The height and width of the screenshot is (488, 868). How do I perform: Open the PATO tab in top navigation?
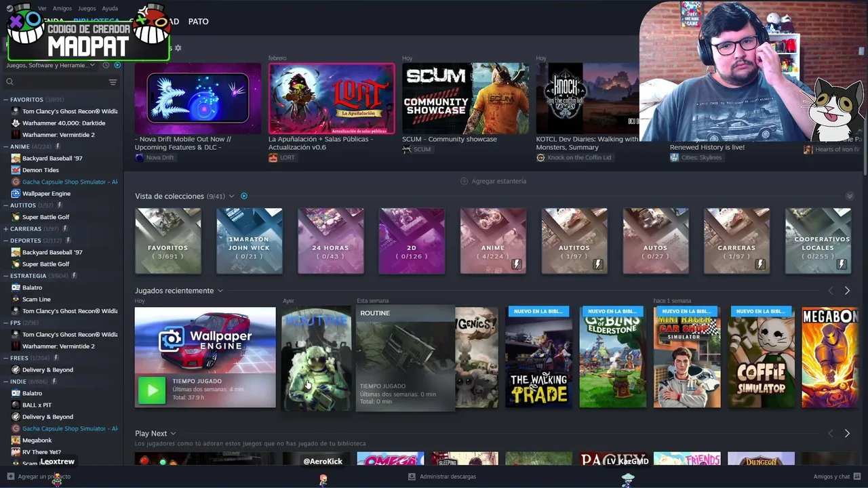click(x=198, y=22)
